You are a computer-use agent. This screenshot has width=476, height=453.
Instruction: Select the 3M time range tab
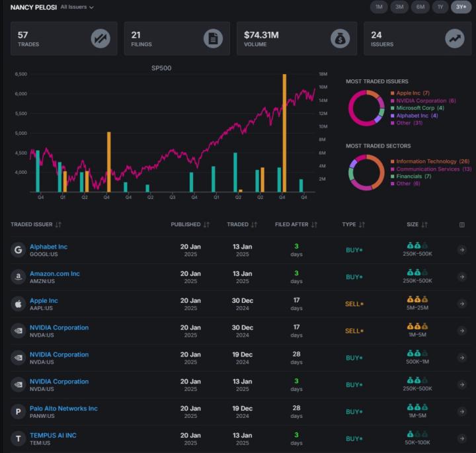[x=399, y=7]
